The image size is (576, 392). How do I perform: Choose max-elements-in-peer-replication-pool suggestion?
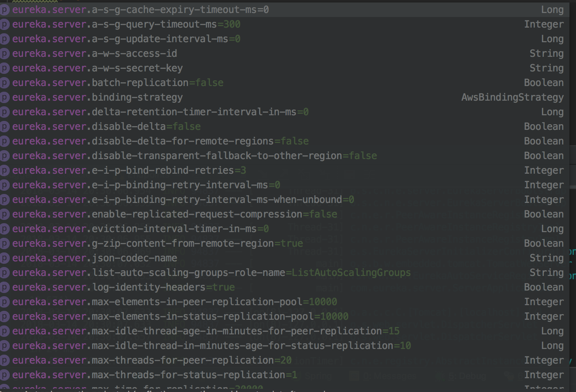(174, 302)
